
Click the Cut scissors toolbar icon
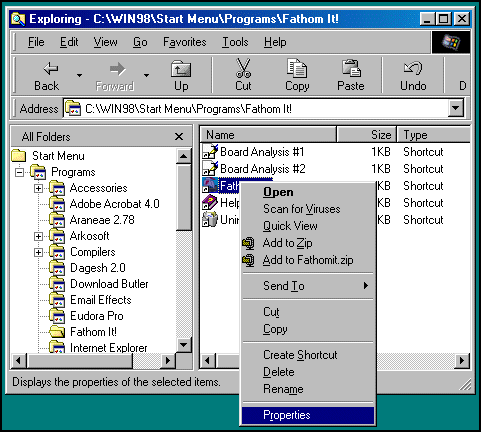pyautogui.click(x=243, y=68)
